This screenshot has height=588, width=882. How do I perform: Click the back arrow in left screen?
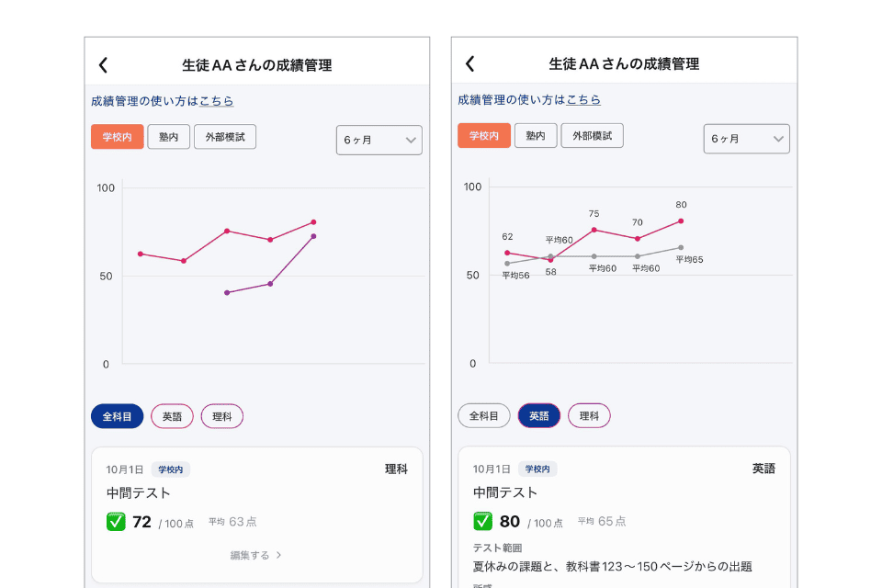point(103,64)
